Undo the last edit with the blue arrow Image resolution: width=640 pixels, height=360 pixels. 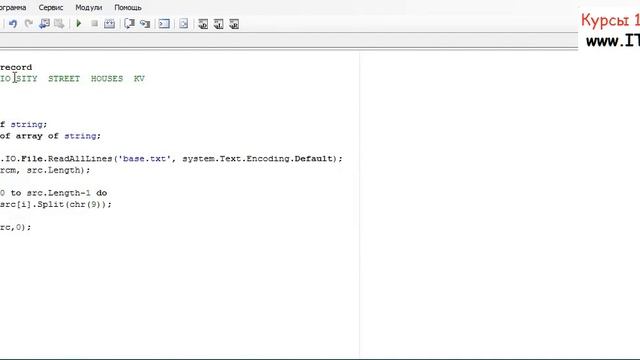[13, 24]
